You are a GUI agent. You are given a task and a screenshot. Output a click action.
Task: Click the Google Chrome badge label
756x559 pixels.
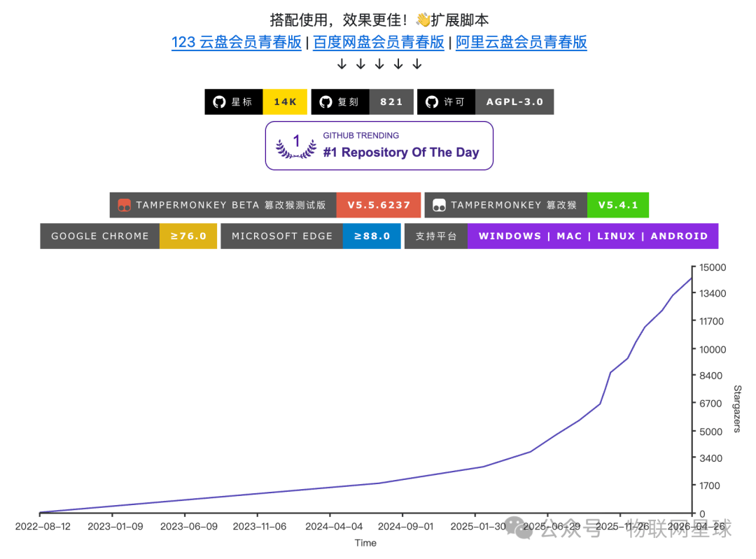(100, 236)
